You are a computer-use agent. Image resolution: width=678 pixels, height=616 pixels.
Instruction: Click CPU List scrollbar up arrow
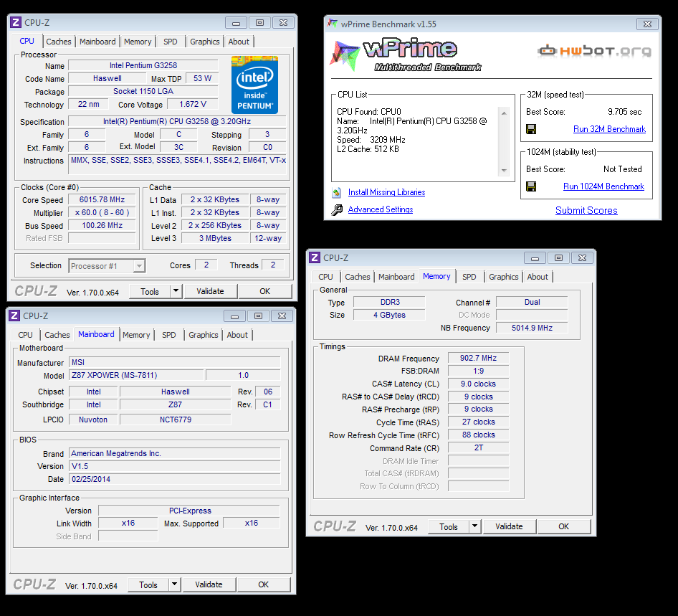[x=504, y=113]
